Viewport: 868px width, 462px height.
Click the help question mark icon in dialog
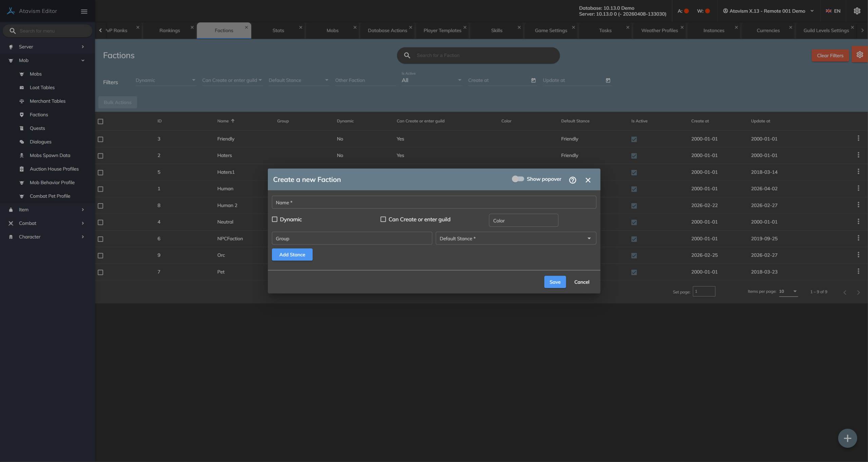click(x=572, y=180)
